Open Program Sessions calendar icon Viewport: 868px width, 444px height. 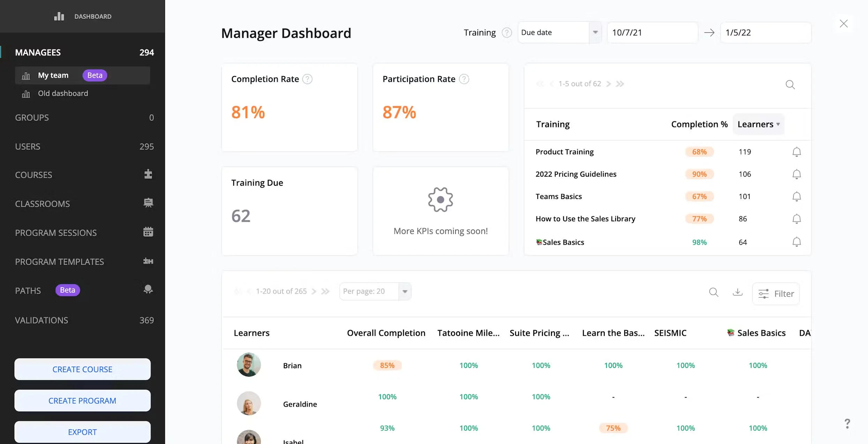(x=148, y=231)
